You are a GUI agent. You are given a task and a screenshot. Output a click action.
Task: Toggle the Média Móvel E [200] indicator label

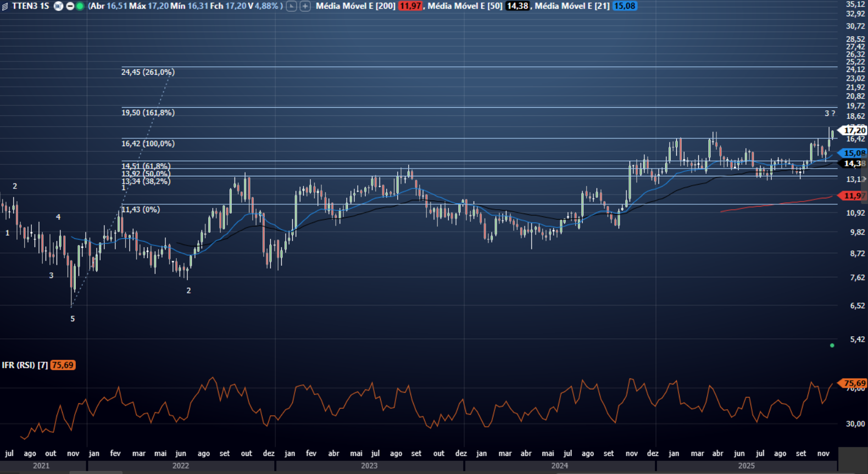(x=355, y=6)
